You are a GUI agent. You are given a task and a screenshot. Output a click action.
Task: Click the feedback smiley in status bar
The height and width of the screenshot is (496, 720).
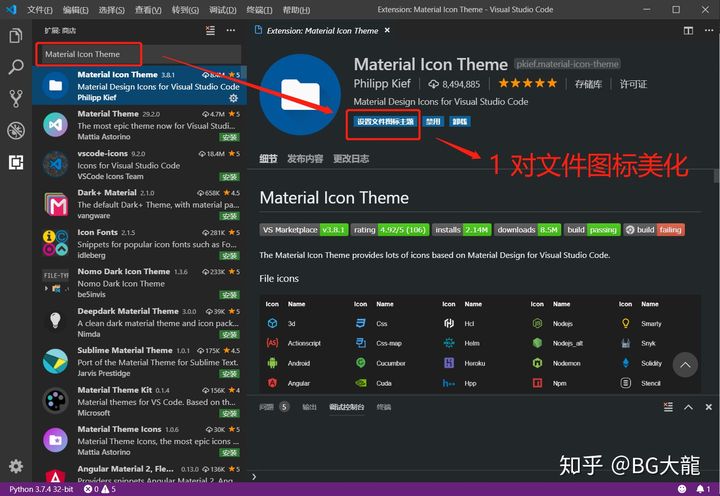pyautogui.click(x=682, y=489)
